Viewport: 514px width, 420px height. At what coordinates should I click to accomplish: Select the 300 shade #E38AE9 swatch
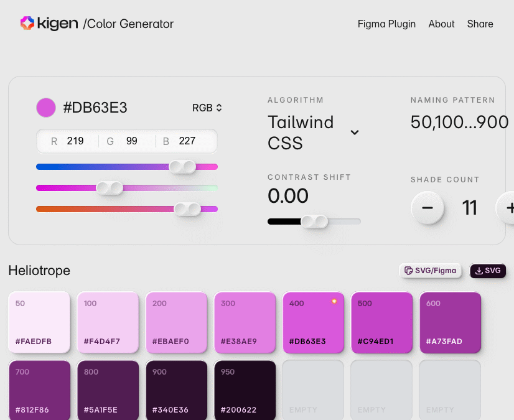[x=245, y=323]
